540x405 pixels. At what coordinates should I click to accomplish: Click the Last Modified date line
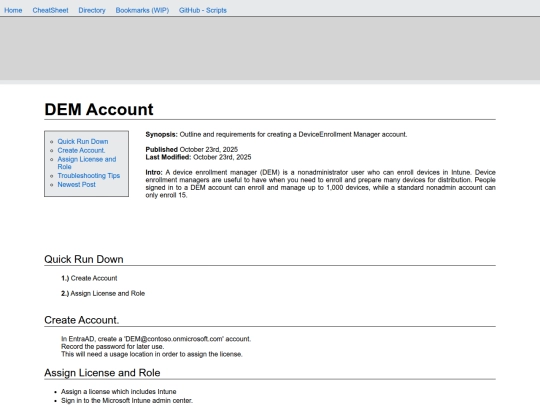pos(198,157)
